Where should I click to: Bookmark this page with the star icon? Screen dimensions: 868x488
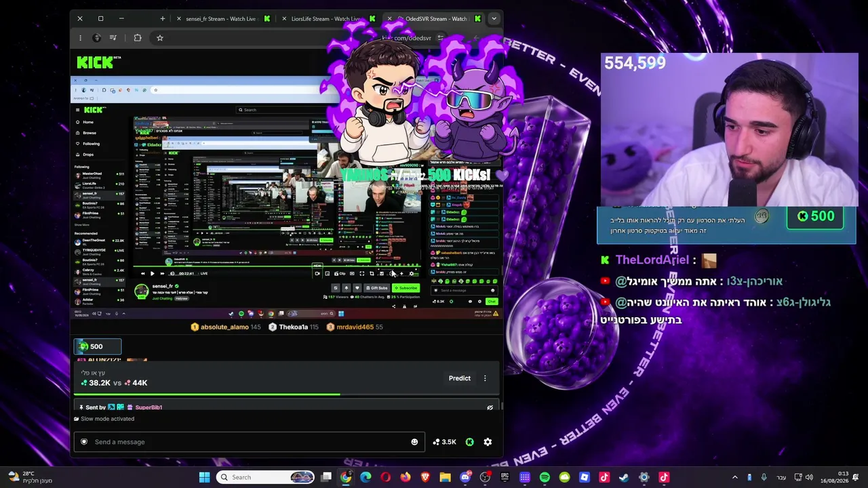[x=160, y=38]
